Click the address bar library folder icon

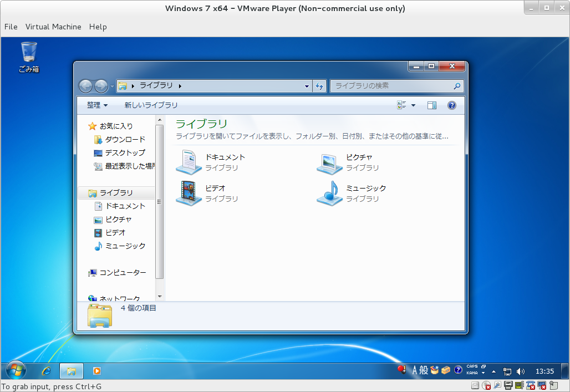coord(123,86)
